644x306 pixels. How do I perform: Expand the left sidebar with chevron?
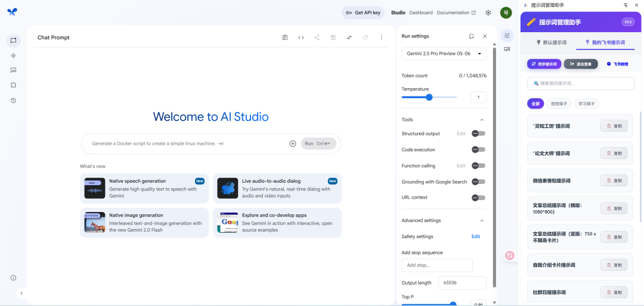click(21, 293)
